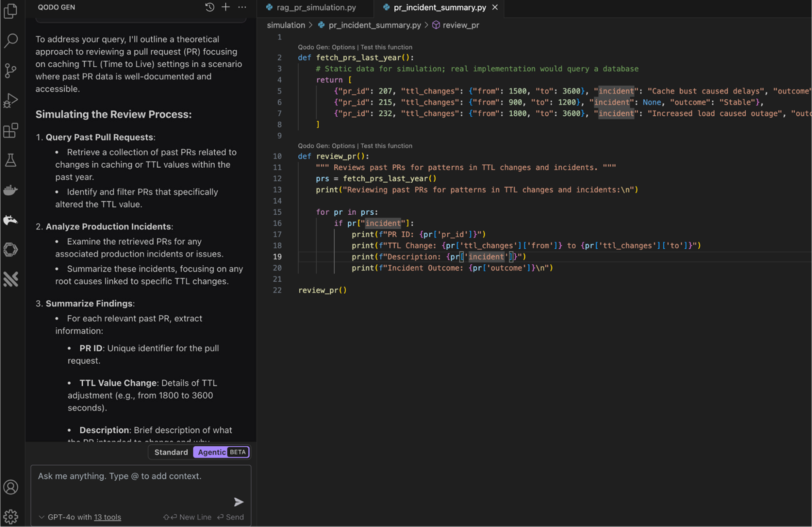Click 'def fetch_prs_last_year()' on line 2

point(356,57)
